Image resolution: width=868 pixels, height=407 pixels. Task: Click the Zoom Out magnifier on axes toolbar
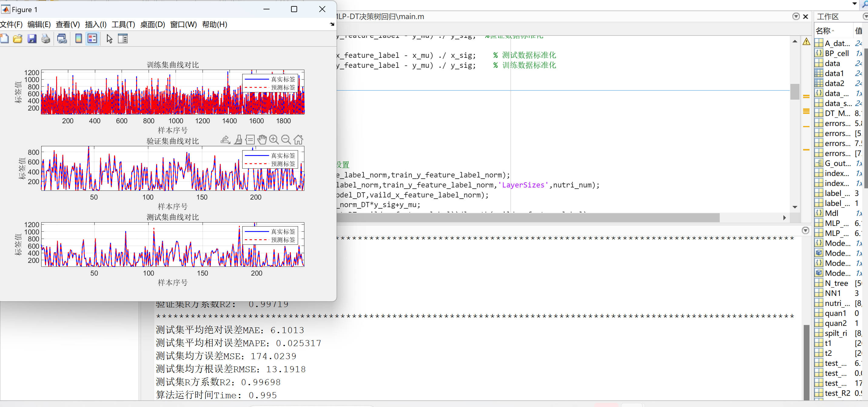click(x=286, y=139)
